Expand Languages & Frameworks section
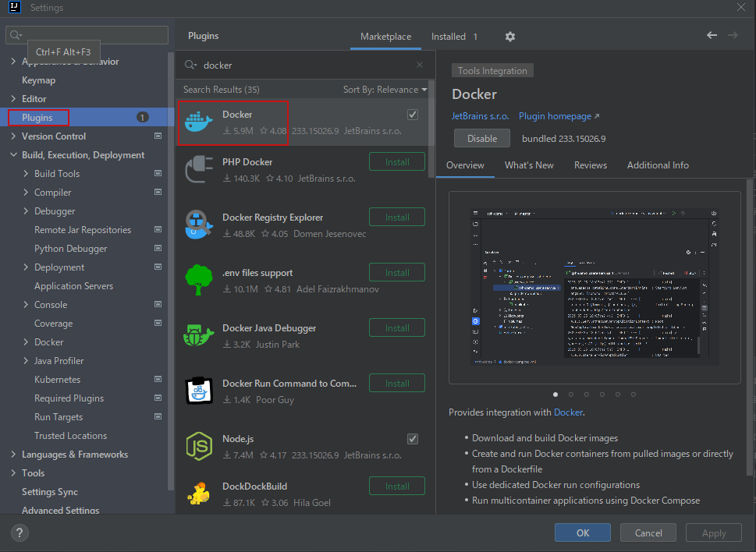Image resolution: width=756 pixels, height=552 pixels. [13, 455]
